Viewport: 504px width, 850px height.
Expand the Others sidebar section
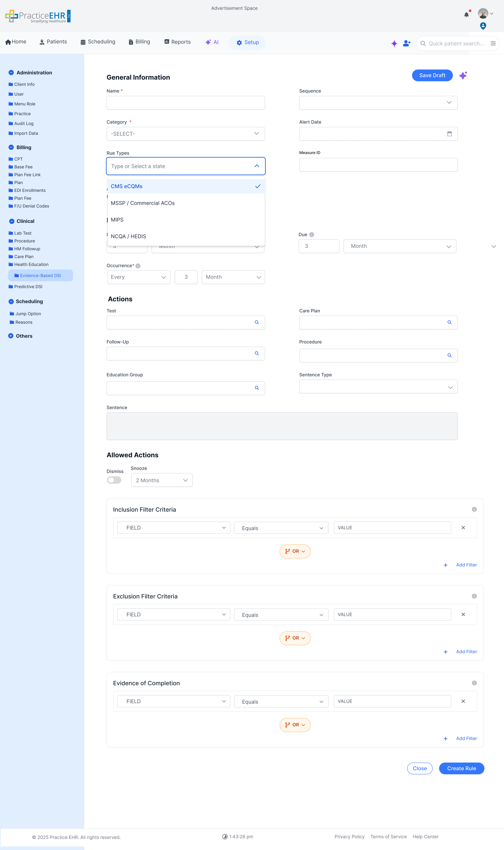11,336
